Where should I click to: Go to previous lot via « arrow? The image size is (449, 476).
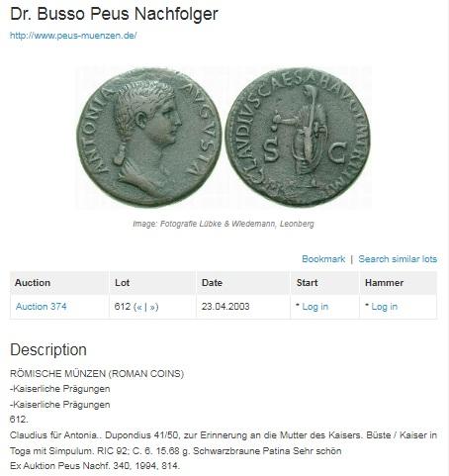point(139,307)
